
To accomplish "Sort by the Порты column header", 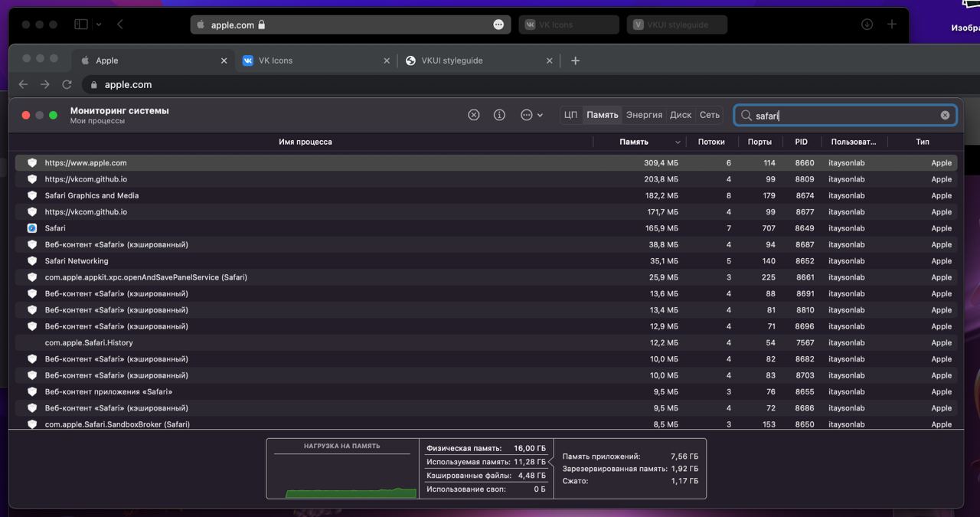I will point(759,142).
